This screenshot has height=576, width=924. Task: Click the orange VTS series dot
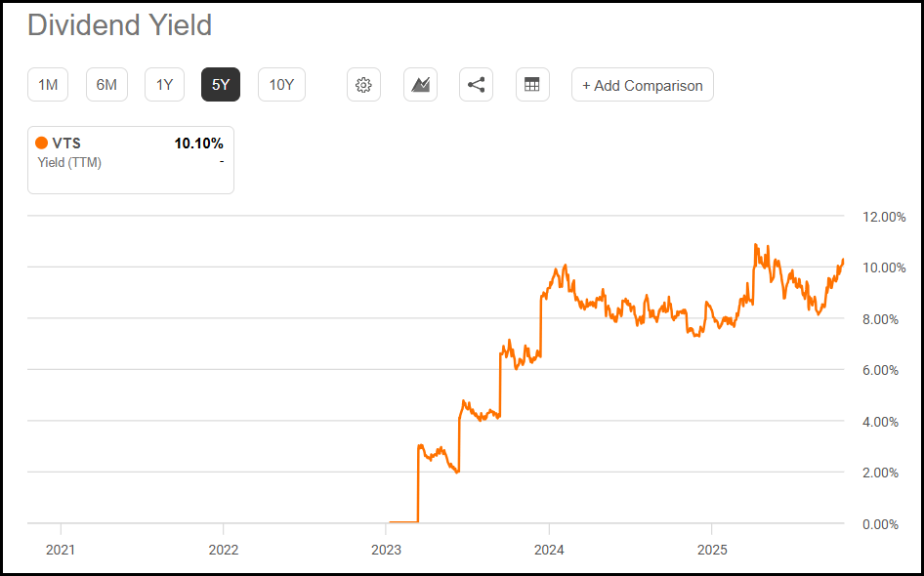(x=41, y=144)
